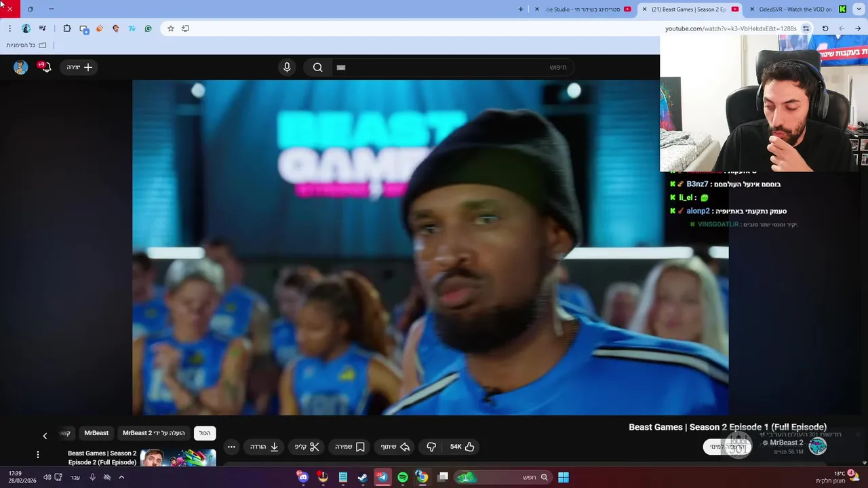868x488 pixels.
Task: Go back with the browser arrow pointing left
Action: [842, 28]
